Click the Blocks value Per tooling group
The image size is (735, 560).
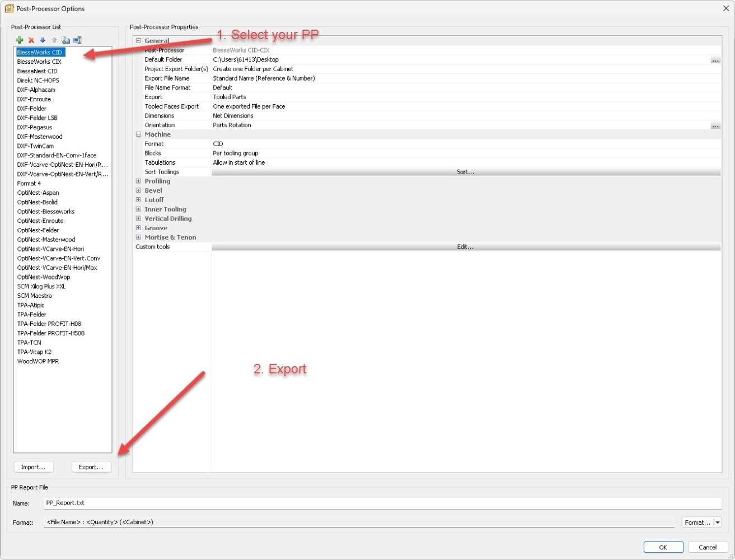pos(236,153)
